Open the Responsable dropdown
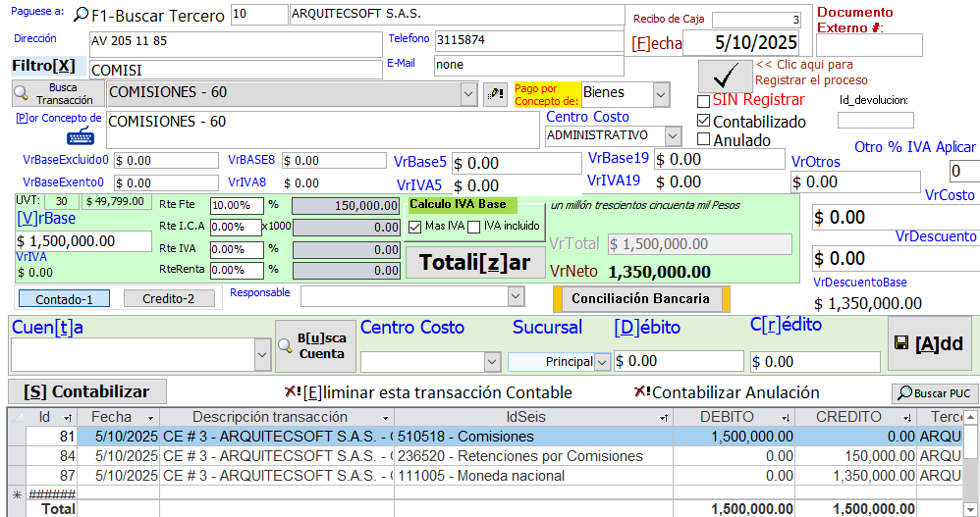980x517 pixels. point(516,295)
